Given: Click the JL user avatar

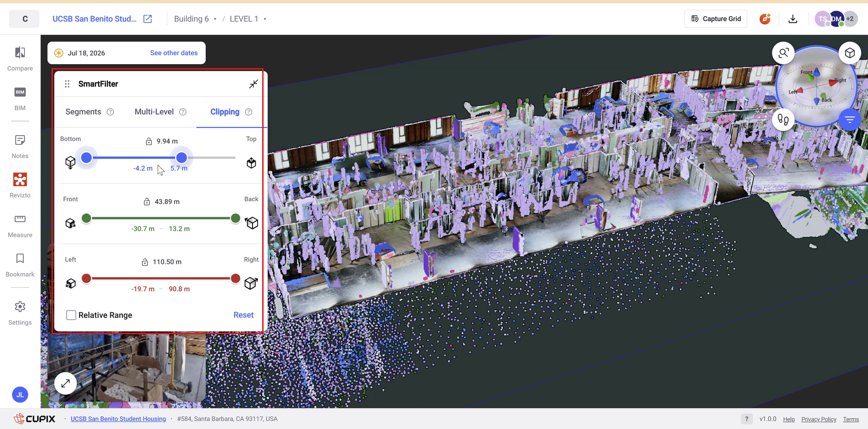Looking at the screenshot, I should 20,395.
